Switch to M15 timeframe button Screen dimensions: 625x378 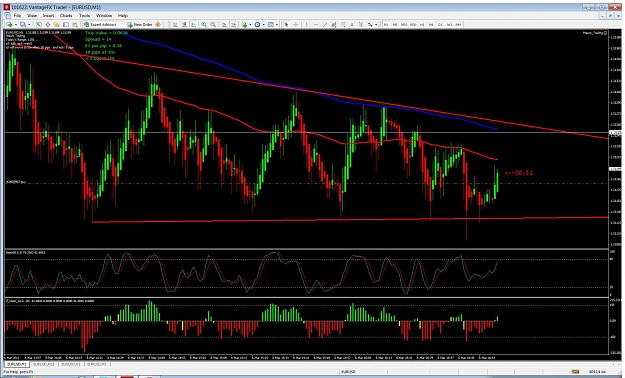(x=404, y=24)
